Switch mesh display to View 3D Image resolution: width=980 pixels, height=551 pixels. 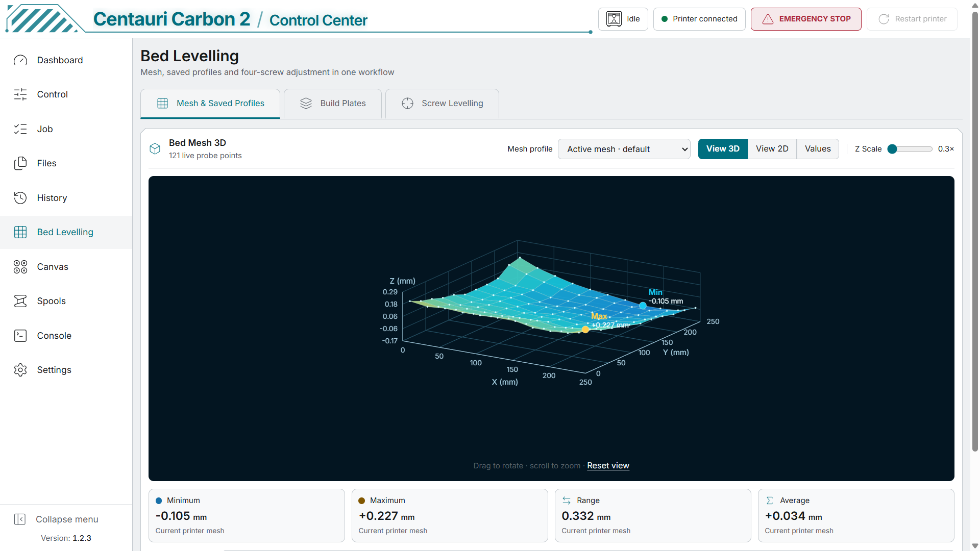[x=723, y=149]
